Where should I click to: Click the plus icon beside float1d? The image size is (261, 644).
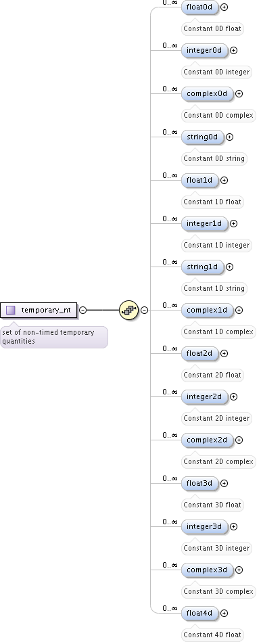point(224,181)
